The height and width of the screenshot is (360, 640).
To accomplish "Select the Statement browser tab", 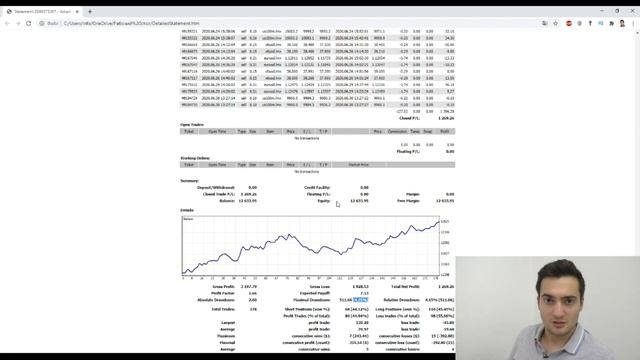I will (x=42, y=11).
